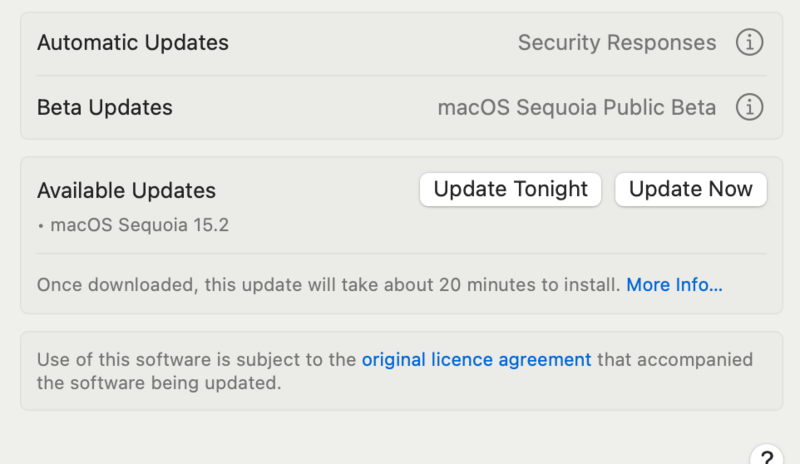Select the macOS Sequoia 15.2 update entry
Screen dimensions: 800x464
point(140,225)
